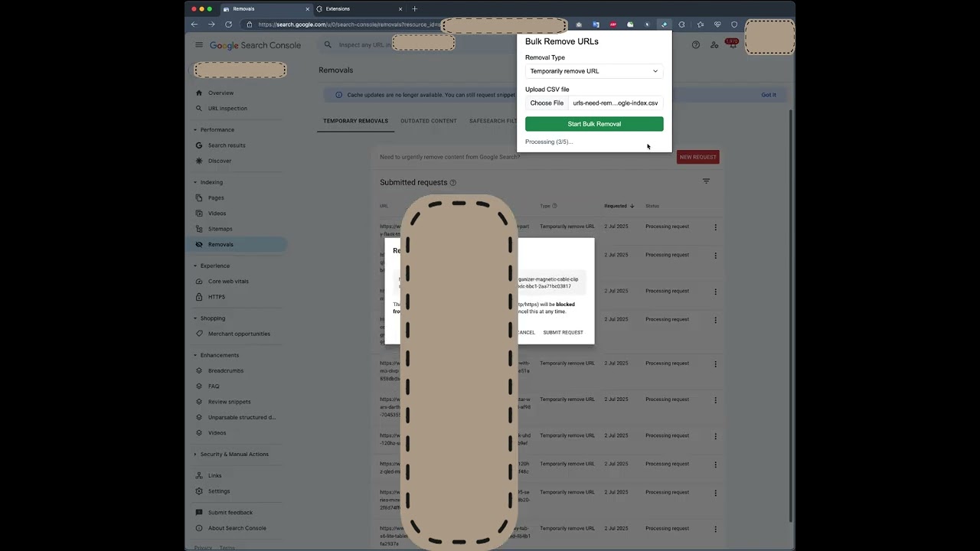
Task: Click the Terms footer link
Action: pos(227,548)
